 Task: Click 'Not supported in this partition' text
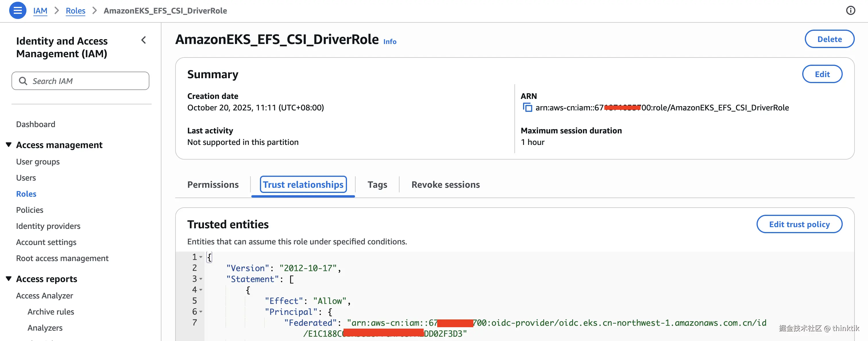243,142
